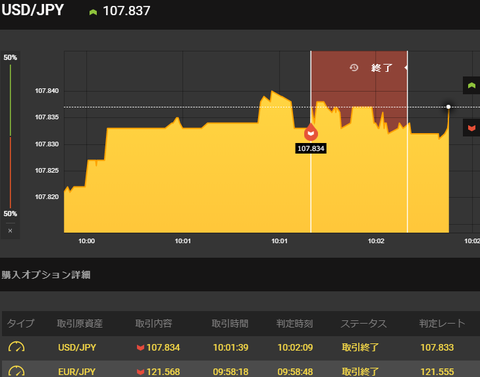
Task: Click the 終了 label in red zone
Action: [382, 68]
